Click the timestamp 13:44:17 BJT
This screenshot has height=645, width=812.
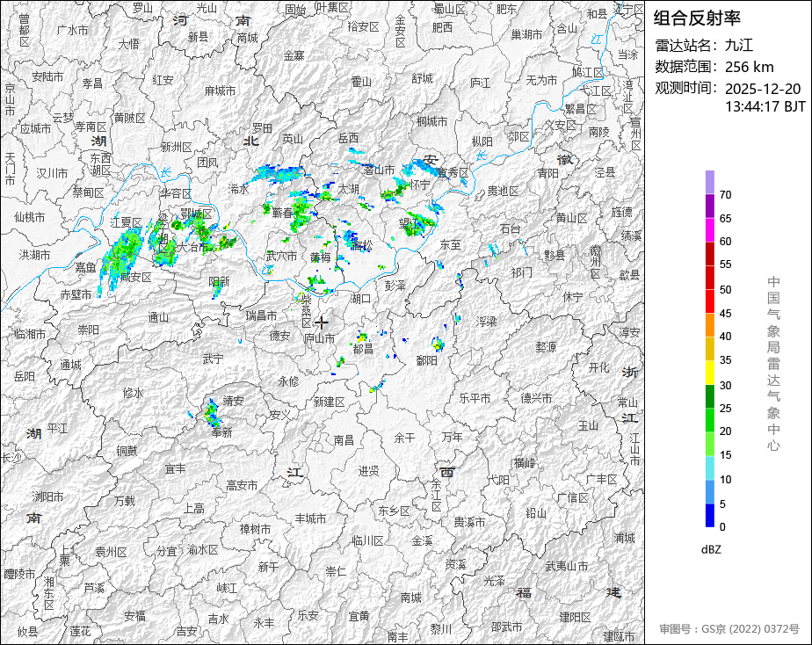coord(765,106)
